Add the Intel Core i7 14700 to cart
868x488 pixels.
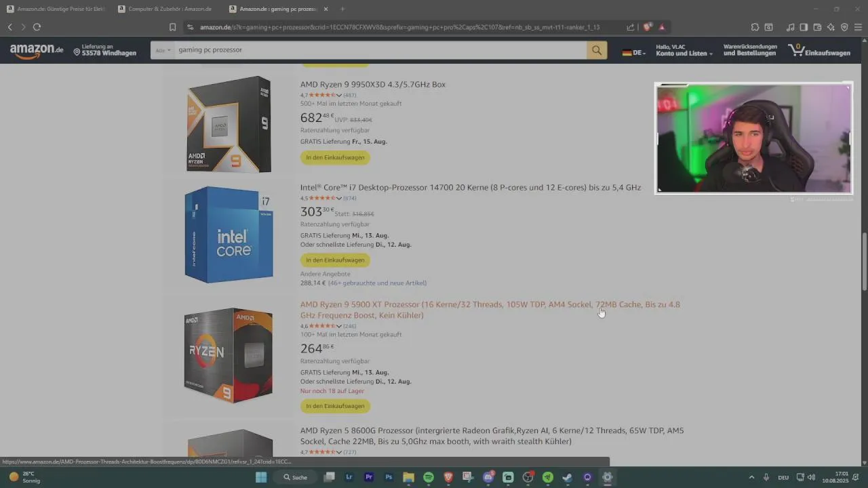point(335,260)
